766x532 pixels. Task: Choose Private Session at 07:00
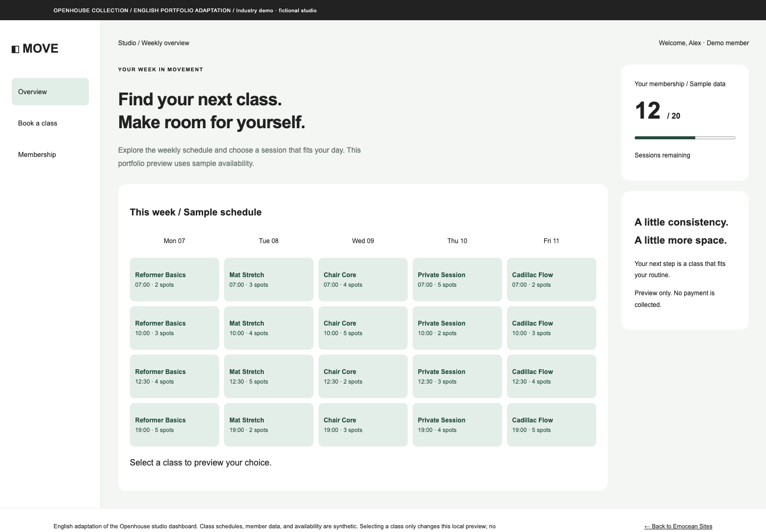[457, 280]
